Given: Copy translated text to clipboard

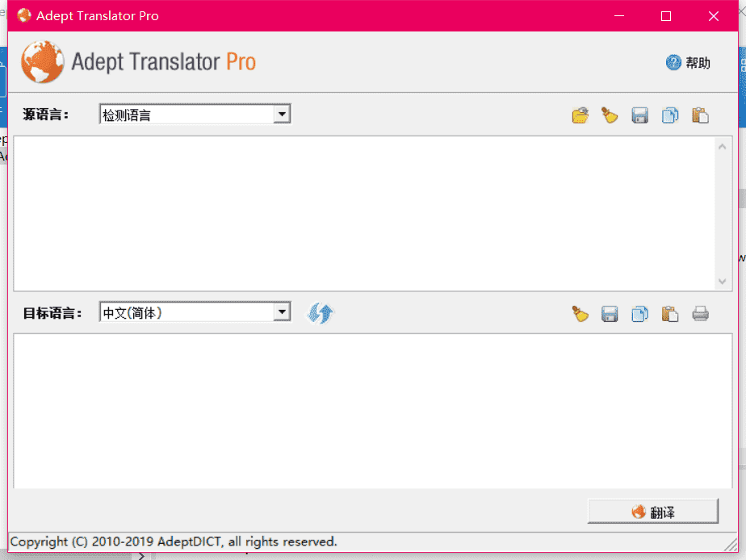Looking at the screenshot, I should [640, 314].
